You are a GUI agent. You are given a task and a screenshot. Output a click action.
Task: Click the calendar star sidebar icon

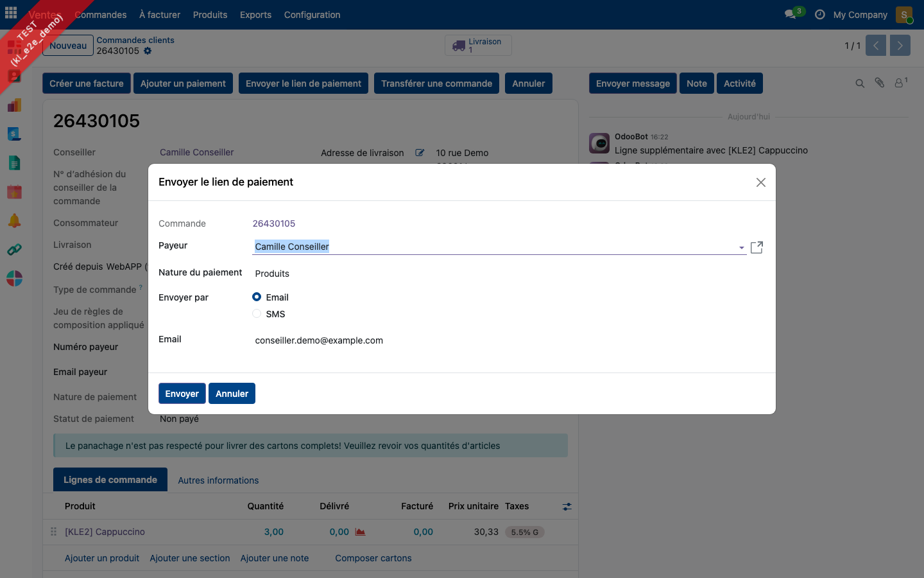(x=14, y=191)
